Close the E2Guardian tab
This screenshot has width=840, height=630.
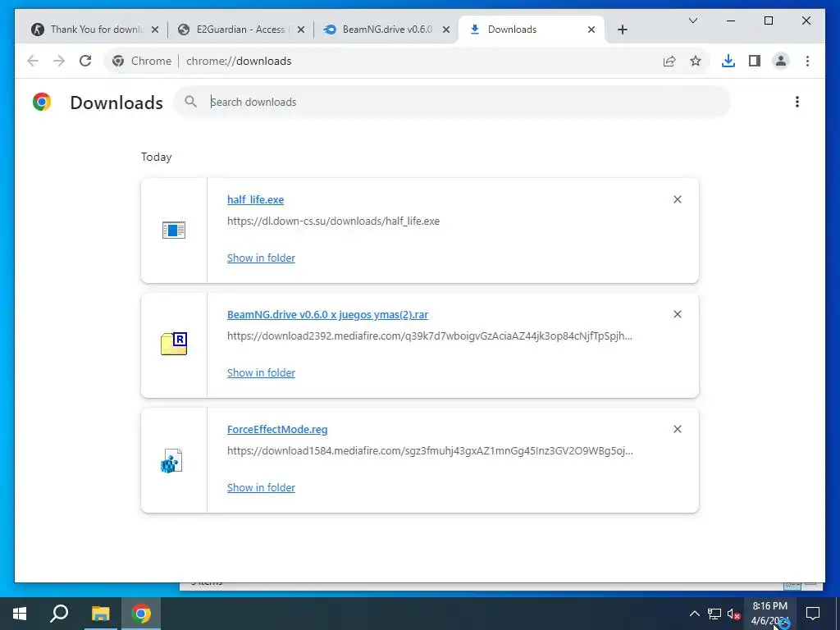(x=301, y=30)
